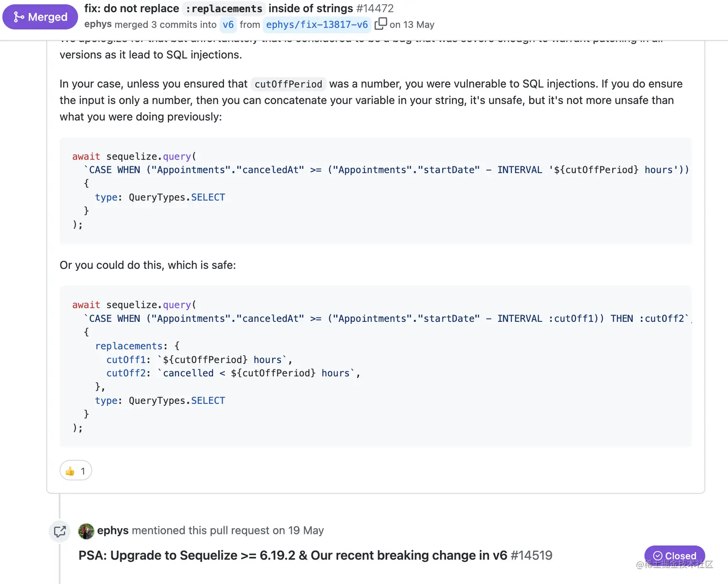The image size is (728, 584).
Task: Open the PSA Upgrade to Sequelize issue link
Action: (293, 556)
